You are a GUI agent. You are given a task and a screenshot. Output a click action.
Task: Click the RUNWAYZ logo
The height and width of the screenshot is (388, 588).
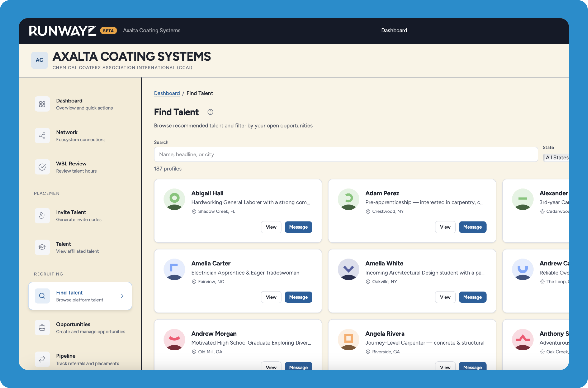click(63, 31)
